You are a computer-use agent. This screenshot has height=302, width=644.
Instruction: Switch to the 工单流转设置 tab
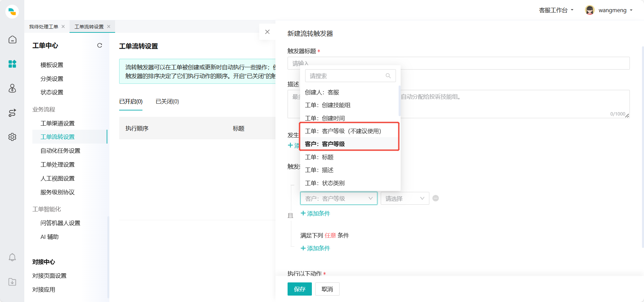click(x=89, y=27)
